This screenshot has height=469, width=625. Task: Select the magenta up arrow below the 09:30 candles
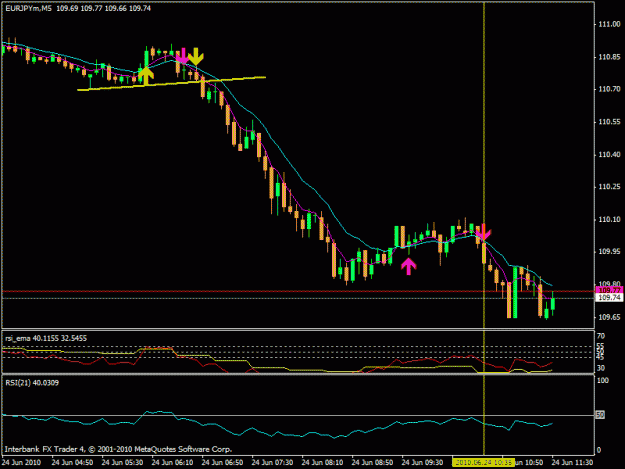[x=409, y=266]
